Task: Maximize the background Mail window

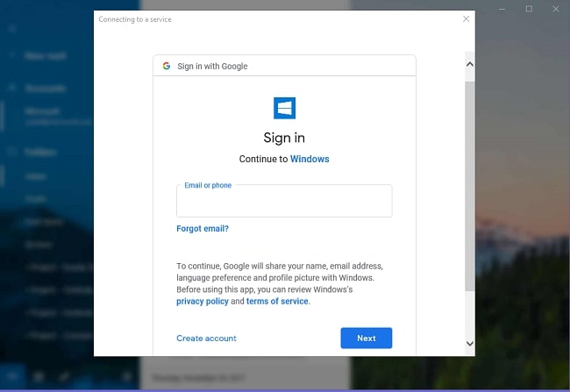Action: pyautogui.click(x=529, y=9)
